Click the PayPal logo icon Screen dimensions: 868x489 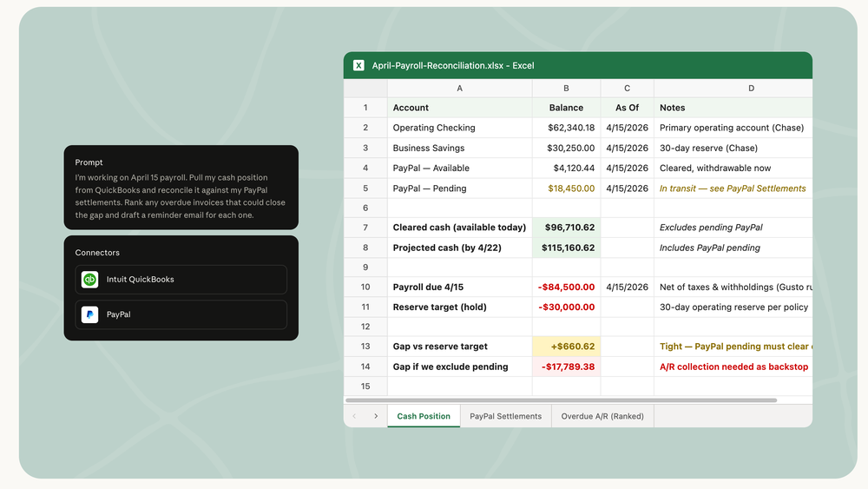point(89,314)
